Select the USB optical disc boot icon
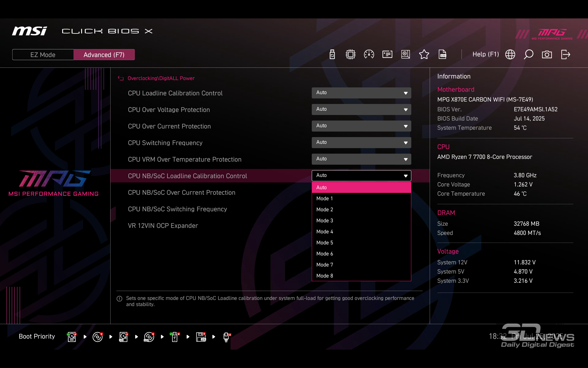 pyautogui.click(x=149, y=337)
